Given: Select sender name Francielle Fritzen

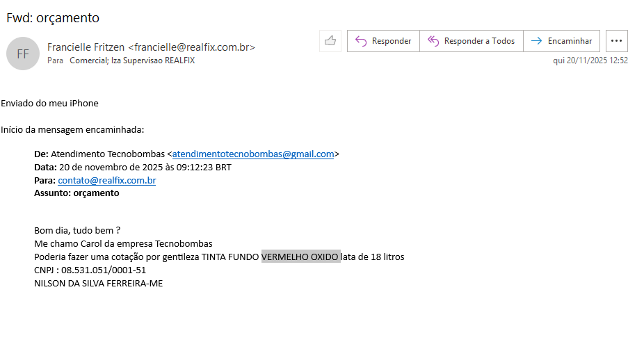Looking at the screenshot, I should (86, 47).
